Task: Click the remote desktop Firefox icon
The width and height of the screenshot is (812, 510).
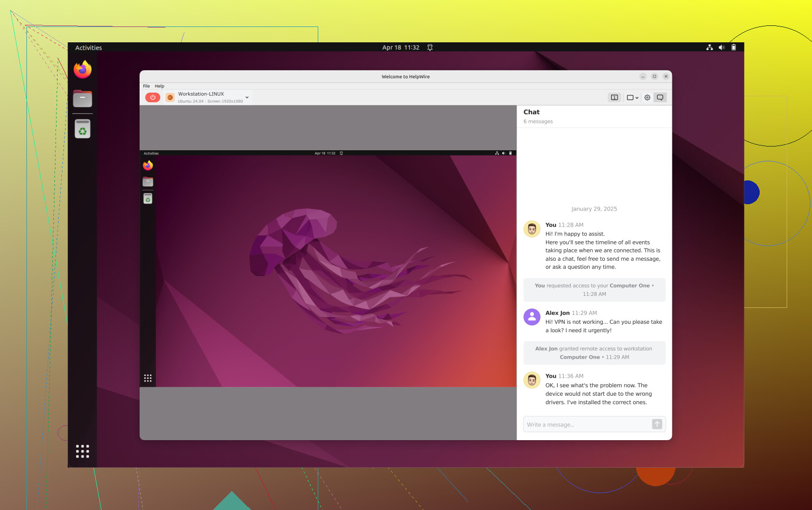Action: click(148, 166)
